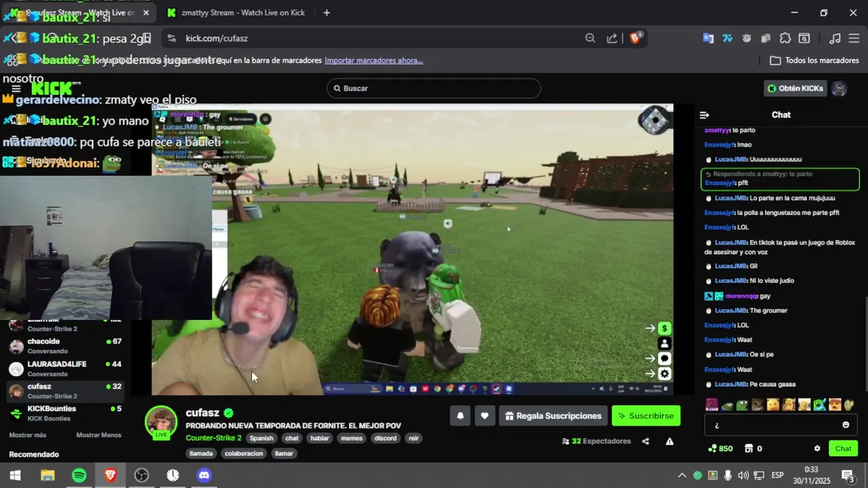Image resolution: width=868 pixels, height=488 pixels.
Task: Open the browser music note playlist icon
Action: [x=835, y=38]
